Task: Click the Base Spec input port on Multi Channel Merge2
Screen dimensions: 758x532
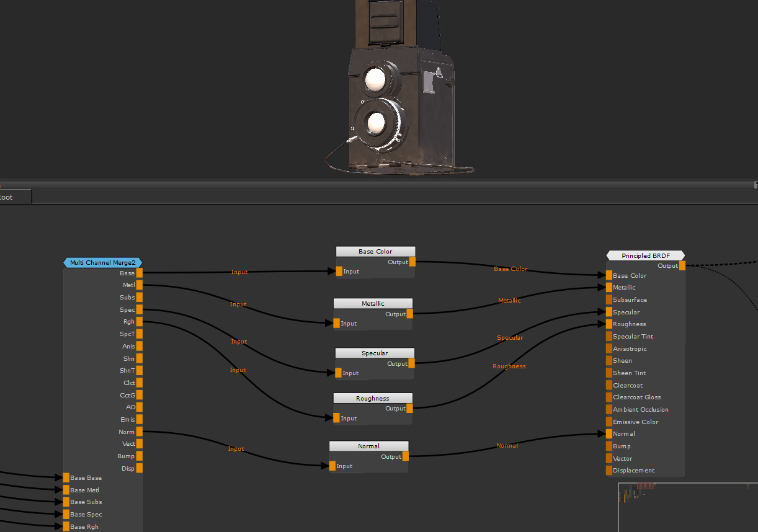Action: point(66,514)
